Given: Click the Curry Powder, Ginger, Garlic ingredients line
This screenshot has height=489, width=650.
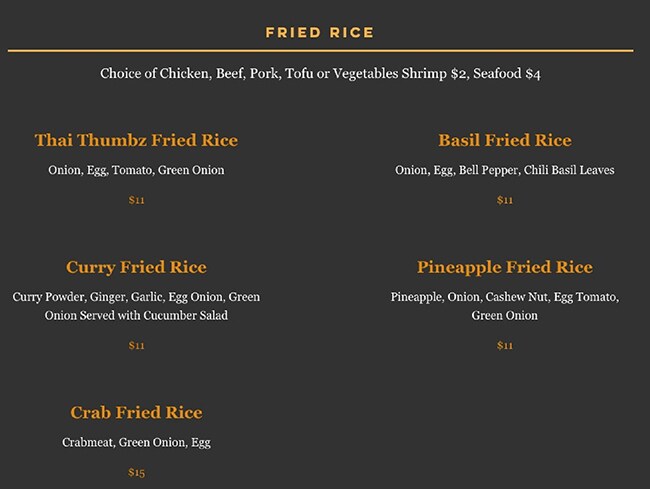Looking at the screenshot, I should pyautogui.click(x=136, y=297).
